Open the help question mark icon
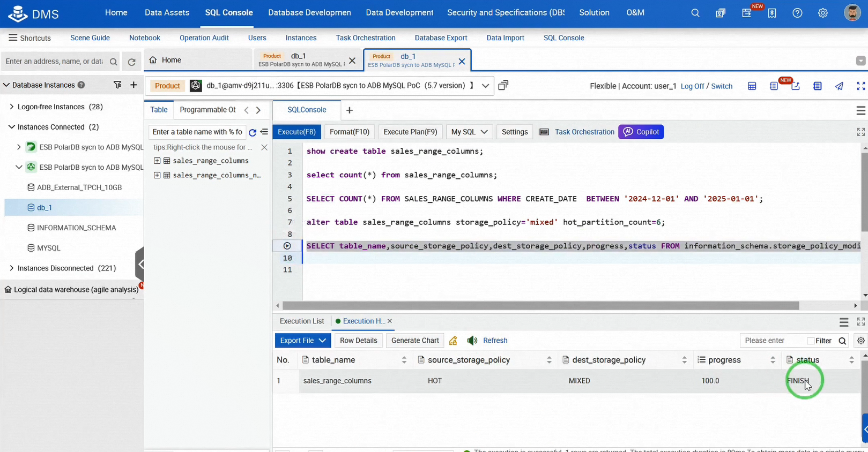Screen dimensions: 868x452 797,13
